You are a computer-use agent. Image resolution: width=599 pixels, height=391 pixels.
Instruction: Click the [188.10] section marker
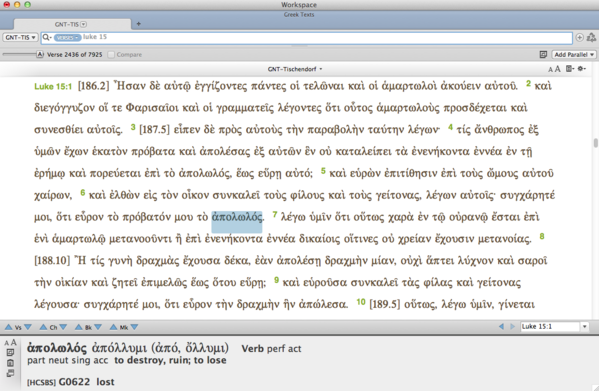[x=52, y=261]
